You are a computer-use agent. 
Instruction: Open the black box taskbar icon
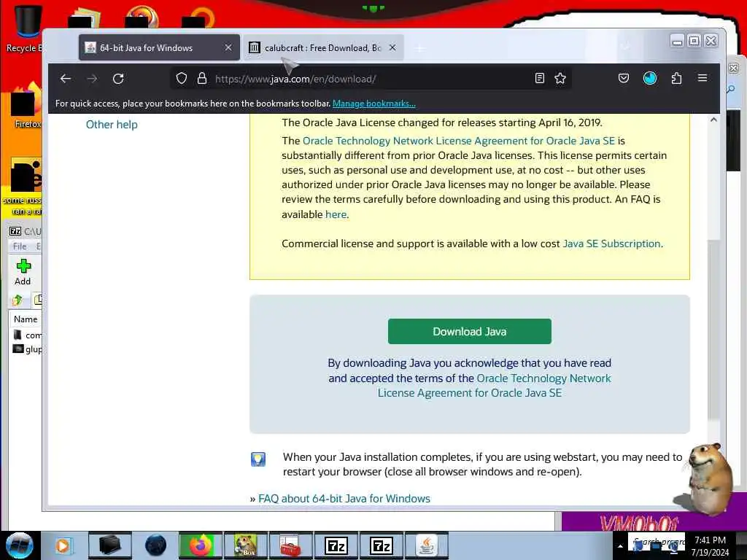109,545
